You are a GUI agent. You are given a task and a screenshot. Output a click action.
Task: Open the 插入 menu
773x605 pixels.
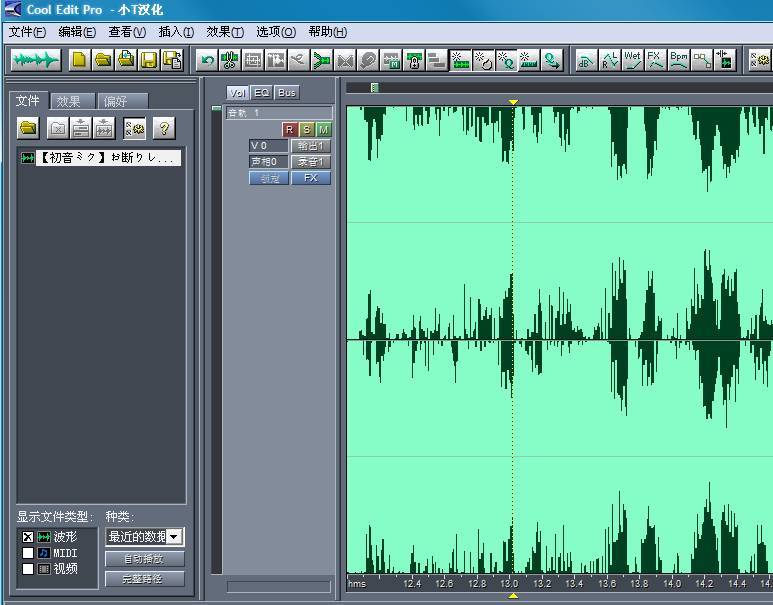[176, 32]
